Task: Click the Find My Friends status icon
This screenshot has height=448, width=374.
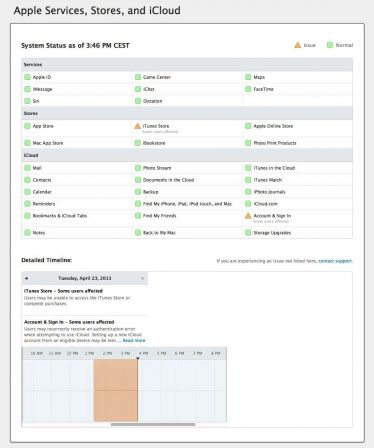Action: [138, 216]
